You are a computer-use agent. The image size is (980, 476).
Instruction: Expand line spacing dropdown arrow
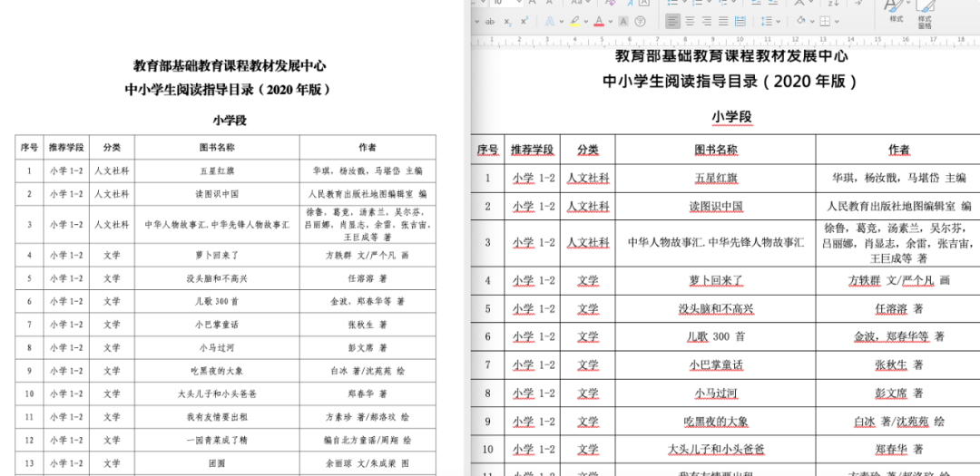coord(779,21)
